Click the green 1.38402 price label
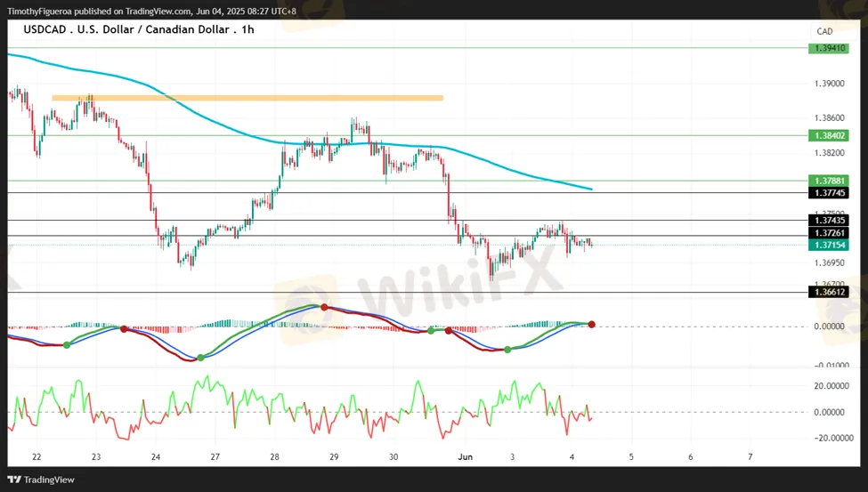This screenshot has width=868, height=492. pos(828,136)
